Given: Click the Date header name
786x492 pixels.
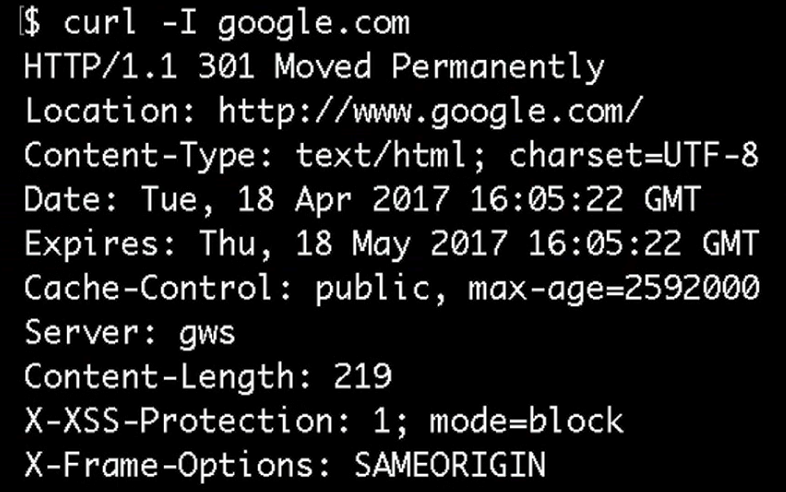Looking at the screenshot, I should pos(62,199).
